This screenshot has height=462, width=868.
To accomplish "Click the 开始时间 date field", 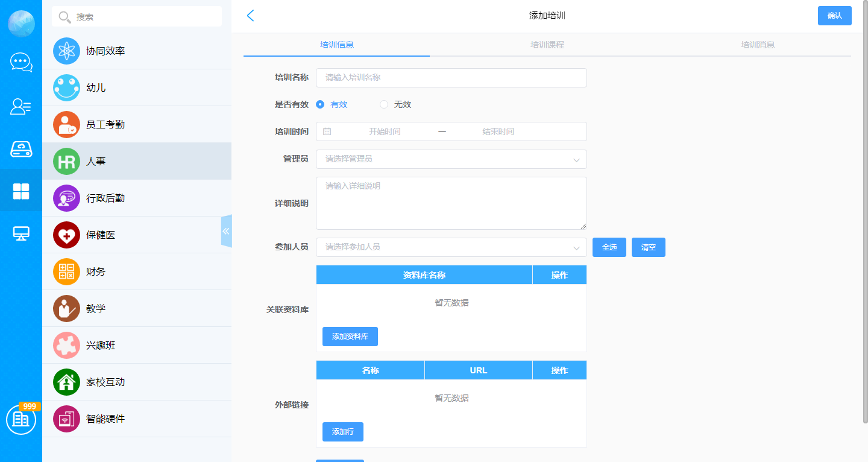I will (385, 131).
